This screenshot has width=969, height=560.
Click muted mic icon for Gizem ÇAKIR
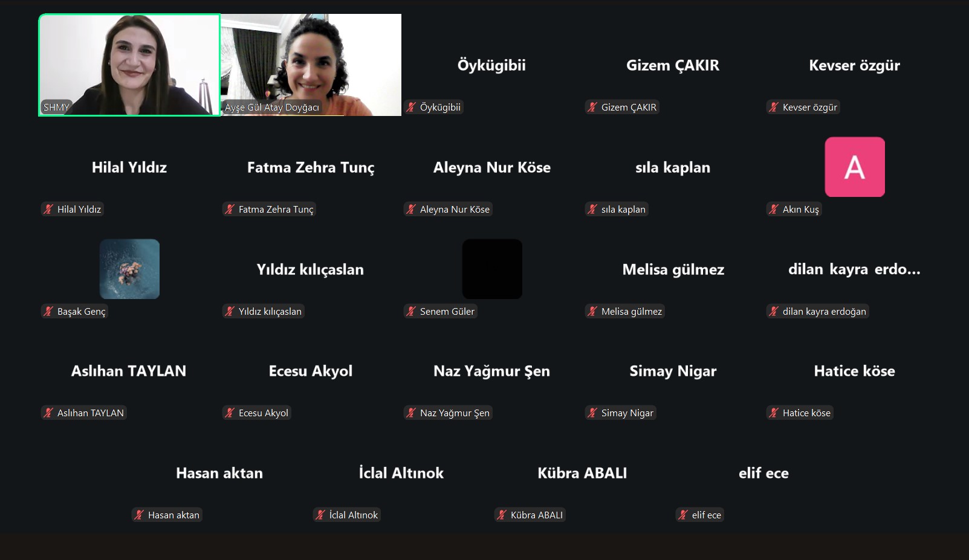(x=592, y=108)
